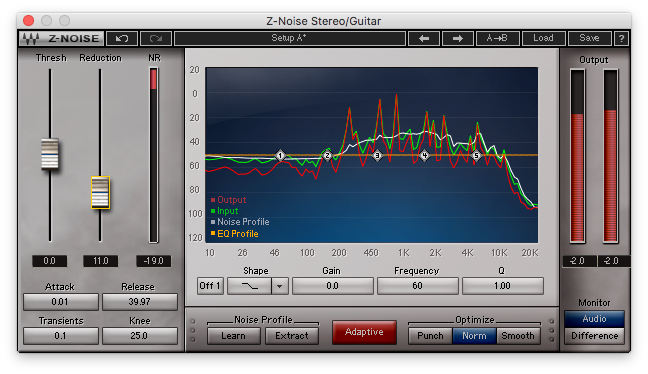Click the Frequency value field 60
Screen dimensions: 648x374
coord(417,286)
